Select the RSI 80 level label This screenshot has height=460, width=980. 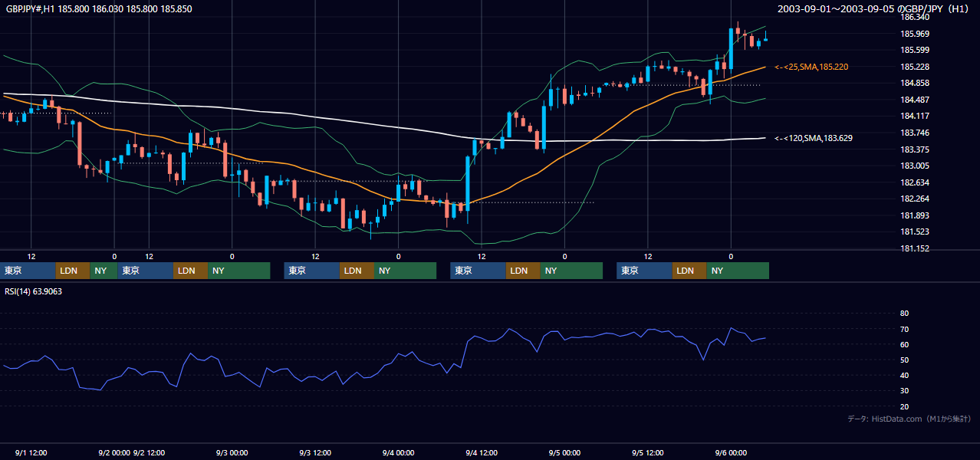[x=904, y=314]
